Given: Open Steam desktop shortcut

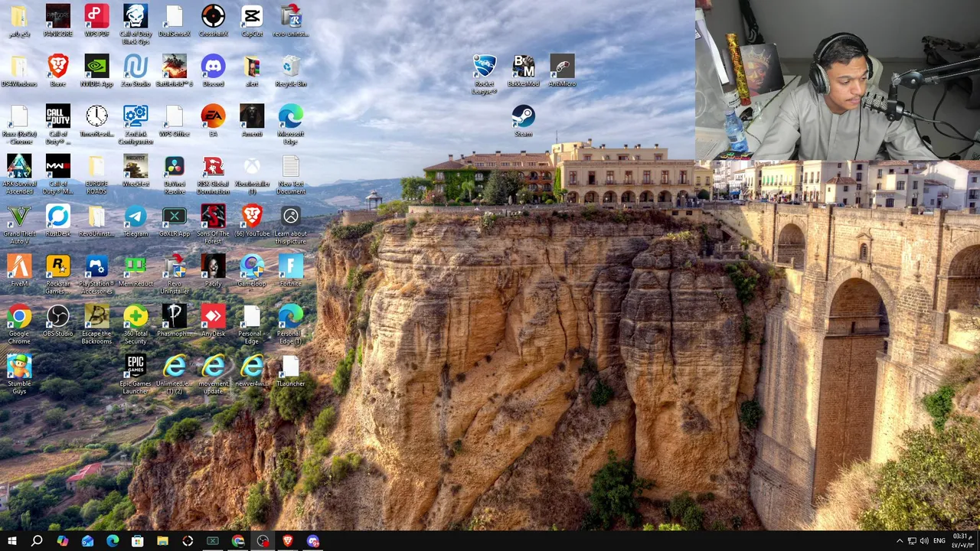Looking at the screenshot, I should pos(523,120).
